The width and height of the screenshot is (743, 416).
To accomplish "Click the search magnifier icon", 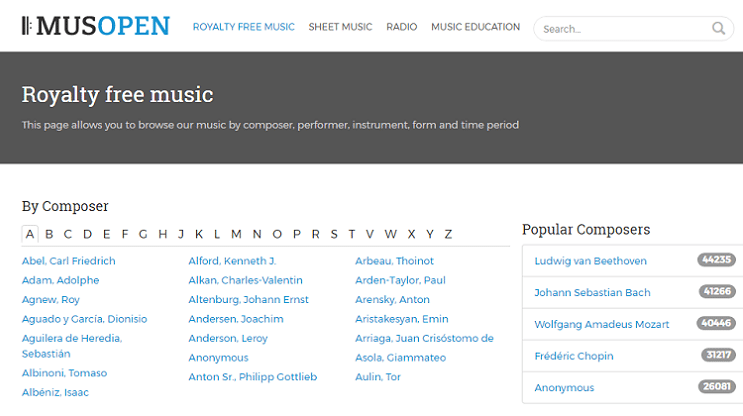I will [x=718, y=28].
